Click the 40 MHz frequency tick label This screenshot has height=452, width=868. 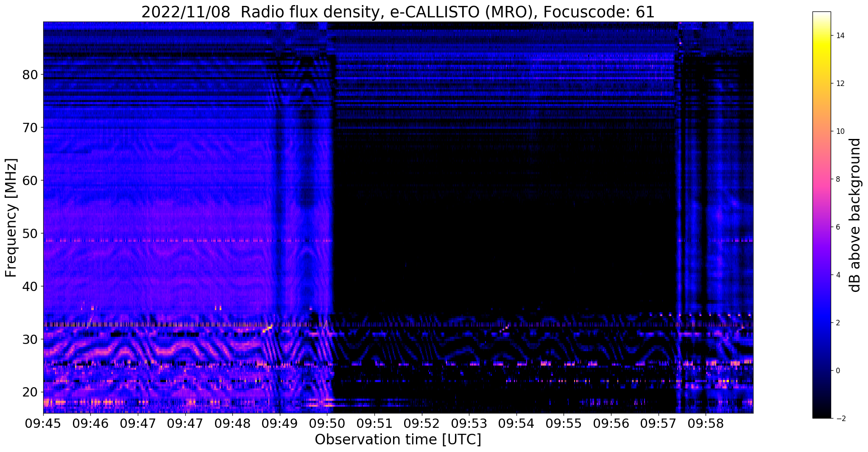[31, 286]
